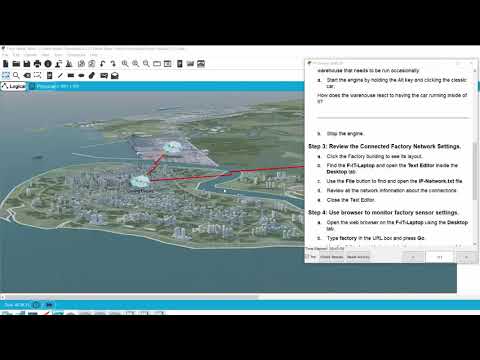Click the 'Step 3: Review the Connected Factory' heading
480x360 pixels.
click(384, 146)
